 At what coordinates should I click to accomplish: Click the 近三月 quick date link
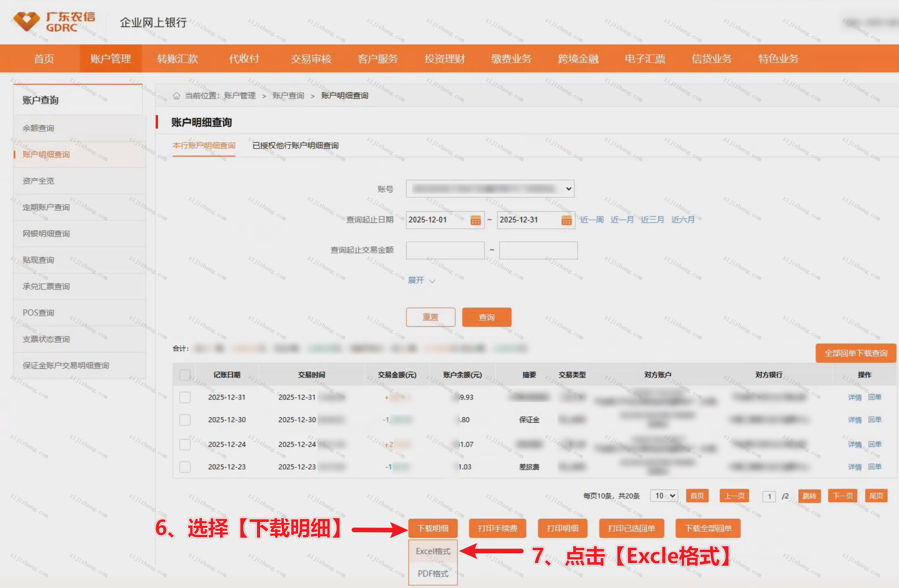click(652, 220)
